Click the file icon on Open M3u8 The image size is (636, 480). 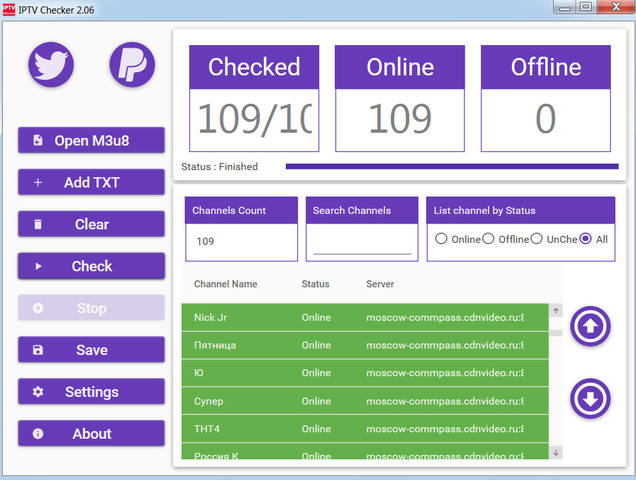[x=38, y=141]
